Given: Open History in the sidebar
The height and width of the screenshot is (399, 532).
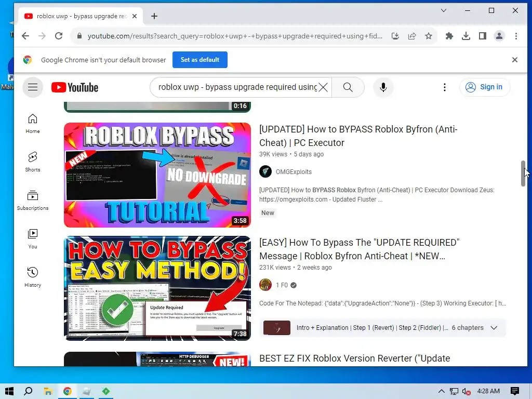Looking at the screenshot, I should tap(33, 277).
